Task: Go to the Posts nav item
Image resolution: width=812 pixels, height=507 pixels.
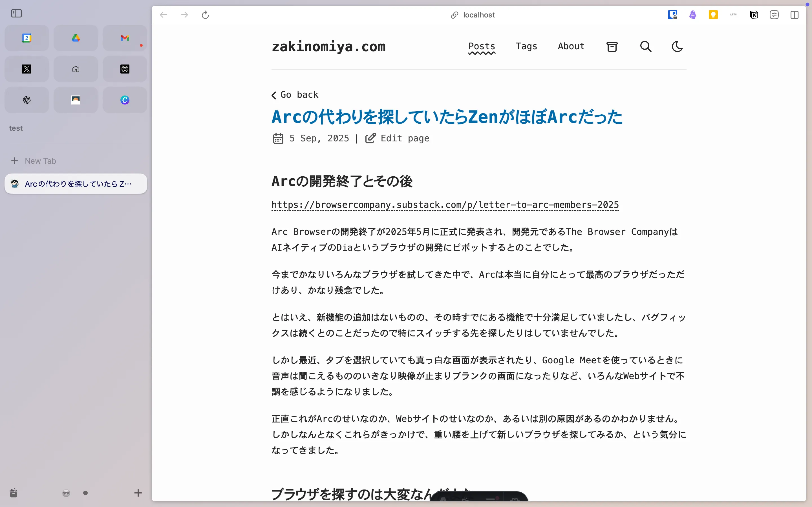Action: pos(482,46)
